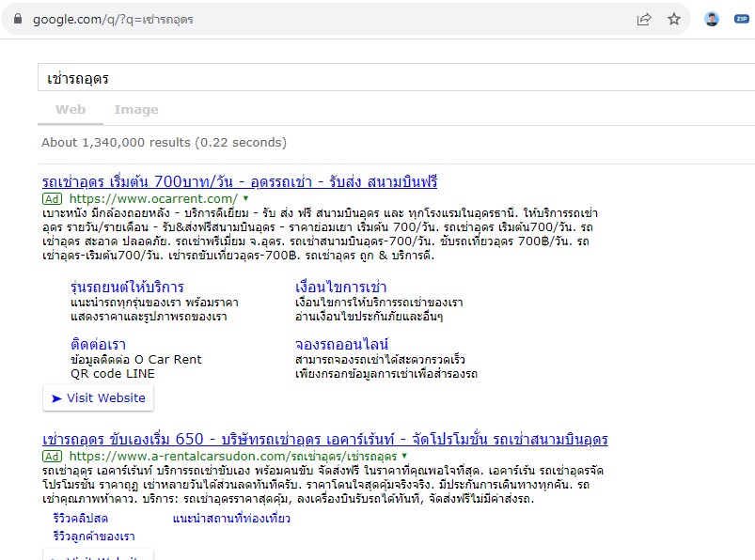Click the share page icon
Image resolution: width=755 pixels, height=560 pixels.
[x=644, y=19]
